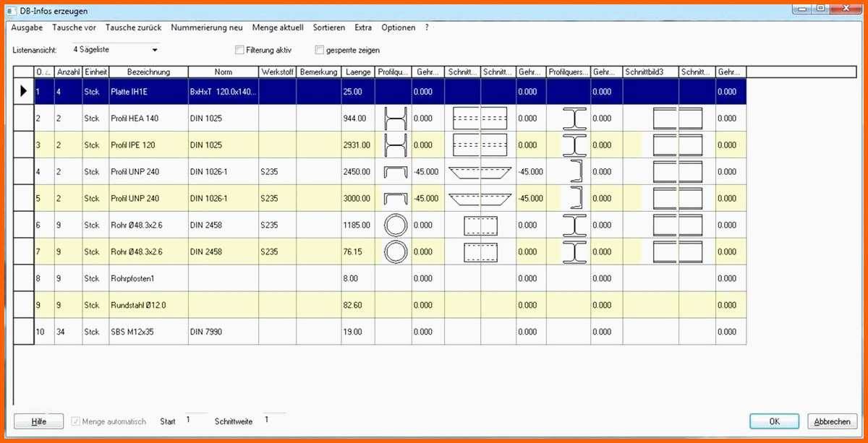
Task: Enable the Filterung aktiv checkbox
Action: click(239, 49)
